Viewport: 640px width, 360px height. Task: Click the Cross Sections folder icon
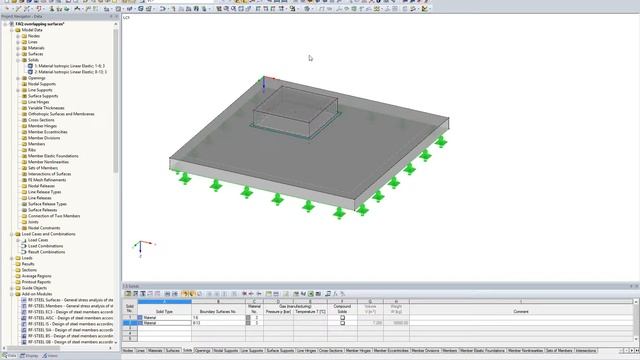[24, 120]
